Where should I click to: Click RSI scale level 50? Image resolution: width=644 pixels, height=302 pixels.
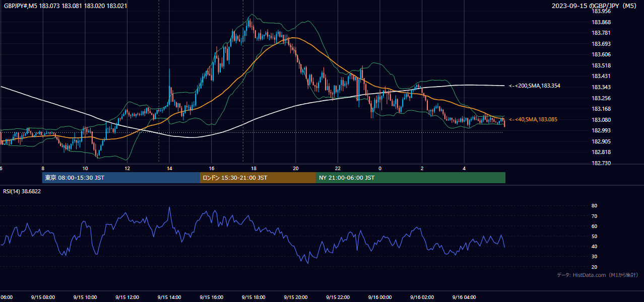(x=594, y=236)
